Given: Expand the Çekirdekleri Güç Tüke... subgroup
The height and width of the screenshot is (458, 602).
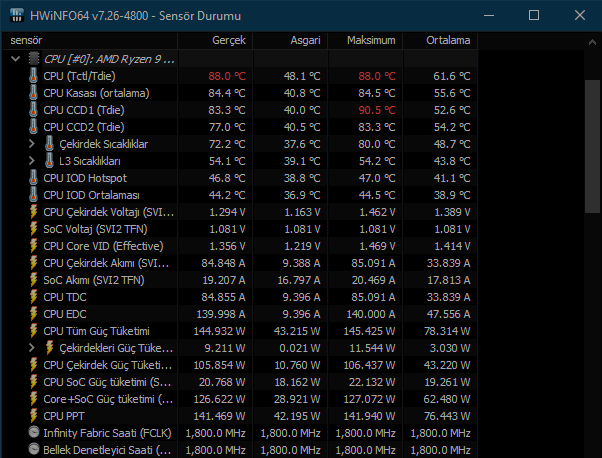Looking at the screenshot, I should [x=31, y=348].
